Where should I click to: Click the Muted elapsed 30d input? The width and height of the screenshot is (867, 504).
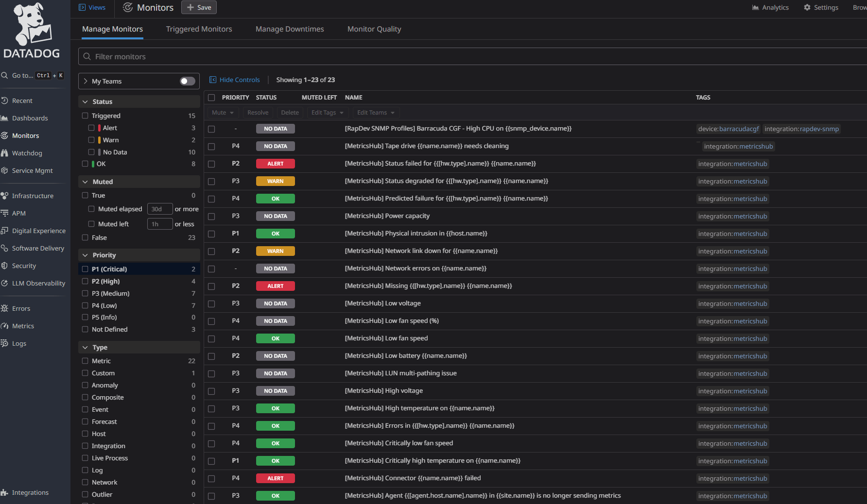[x=160, y=209]
